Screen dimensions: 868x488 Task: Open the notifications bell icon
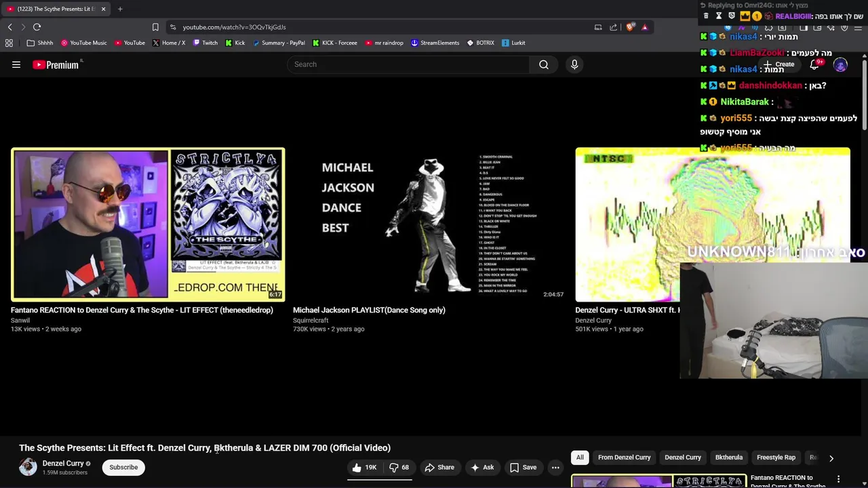814,64
